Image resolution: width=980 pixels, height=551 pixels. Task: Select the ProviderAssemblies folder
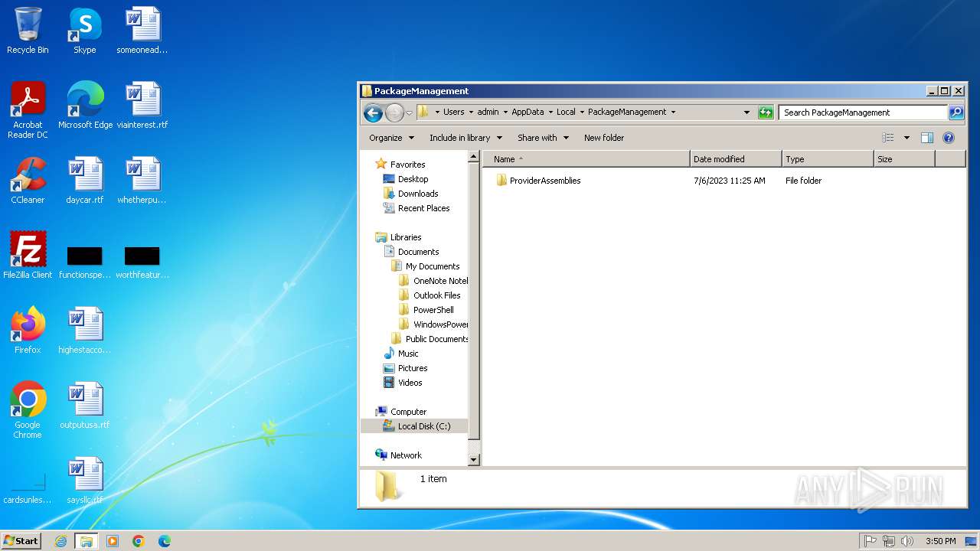(x=538, y=181)
